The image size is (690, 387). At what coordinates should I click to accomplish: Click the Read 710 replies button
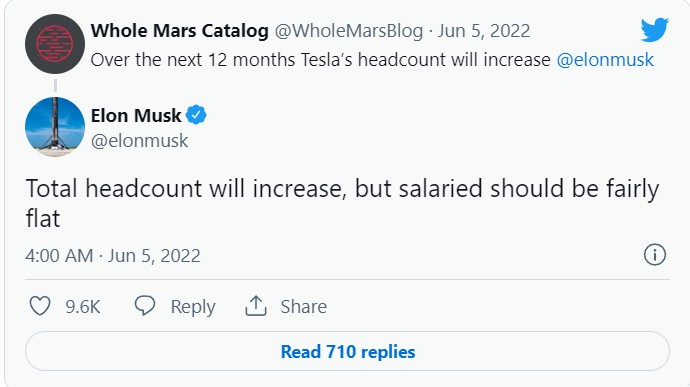point(347,351)
